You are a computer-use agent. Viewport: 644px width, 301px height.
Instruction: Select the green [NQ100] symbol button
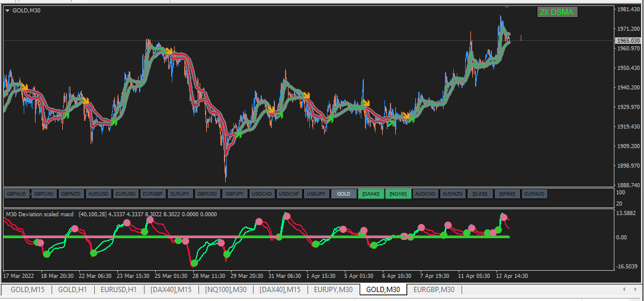click(398, 194)
